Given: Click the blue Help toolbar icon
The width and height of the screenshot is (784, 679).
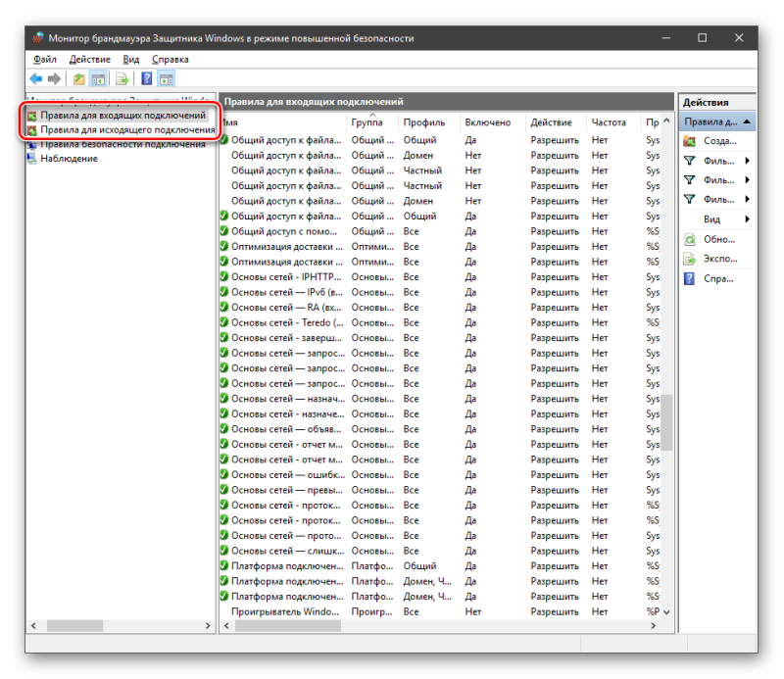Looking at the screenshot, I should pyautogui.click(x=146, y=79).
